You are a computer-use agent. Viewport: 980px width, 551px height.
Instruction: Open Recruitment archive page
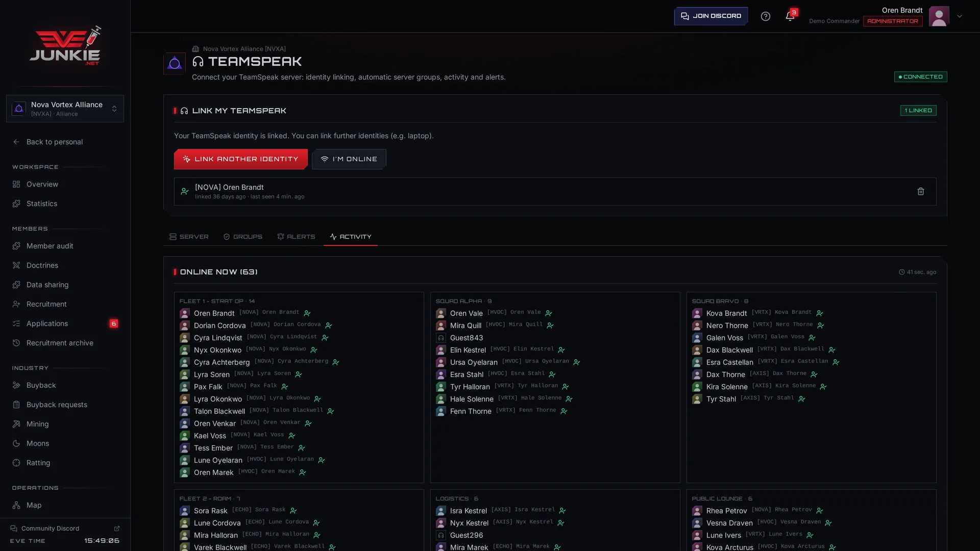click(x=65, y=343)
